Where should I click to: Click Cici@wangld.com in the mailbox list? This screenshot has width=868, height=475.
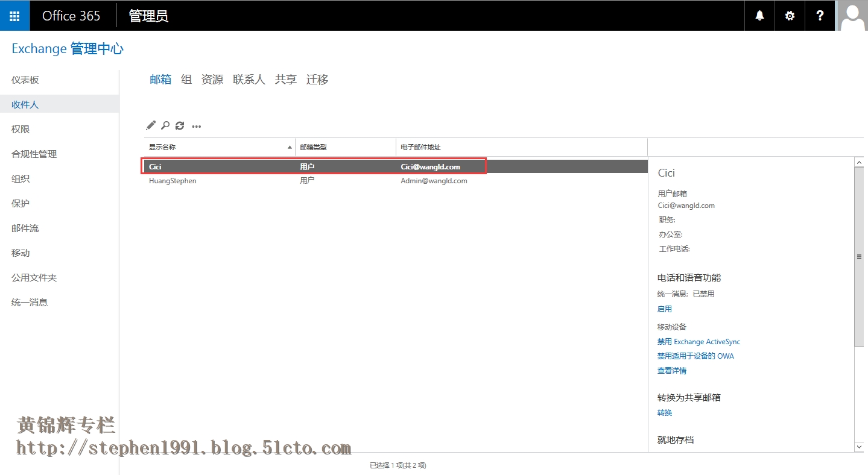(430, 166)
